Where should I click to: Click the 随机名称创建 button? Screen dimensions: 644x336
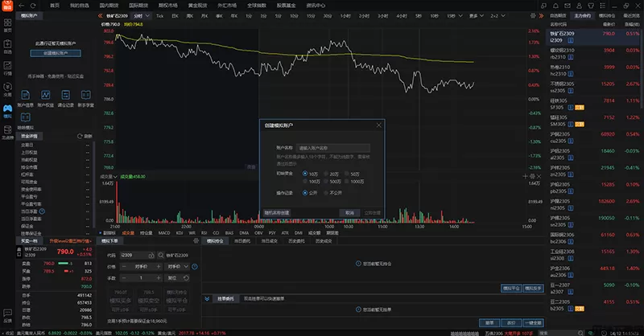coord(276,212)
